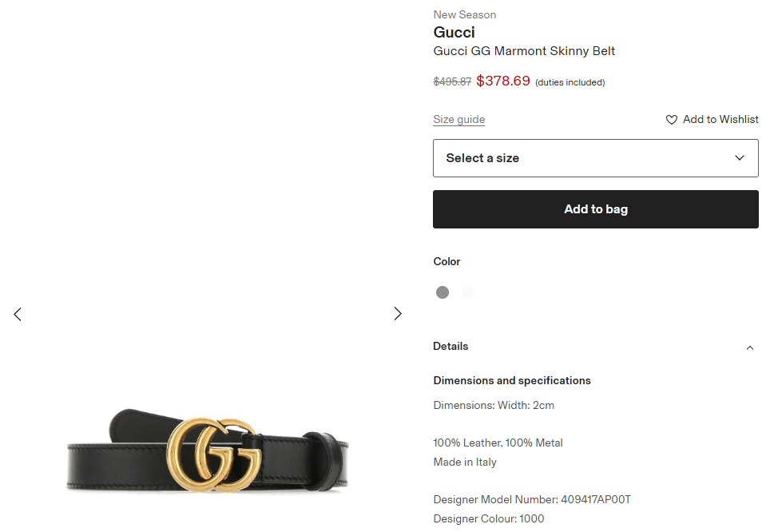The width and height of the screenshot is (770, 532).
Task: Choose the grey color swatch
Action: tap(443, 292)
